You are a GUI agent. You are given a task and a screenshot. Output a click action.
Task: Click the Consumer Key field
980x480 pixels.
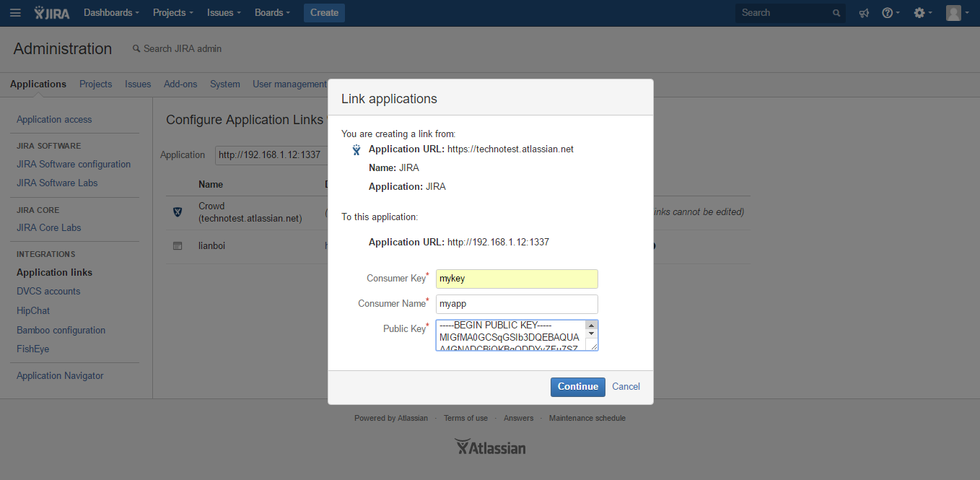click(x=517, y=279)
